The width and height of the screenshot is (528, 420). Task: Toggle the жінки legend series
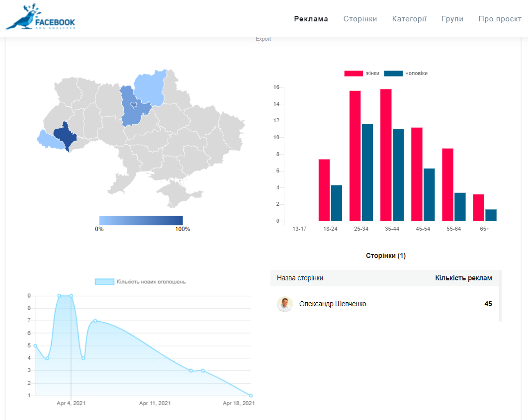click(361, 74)
